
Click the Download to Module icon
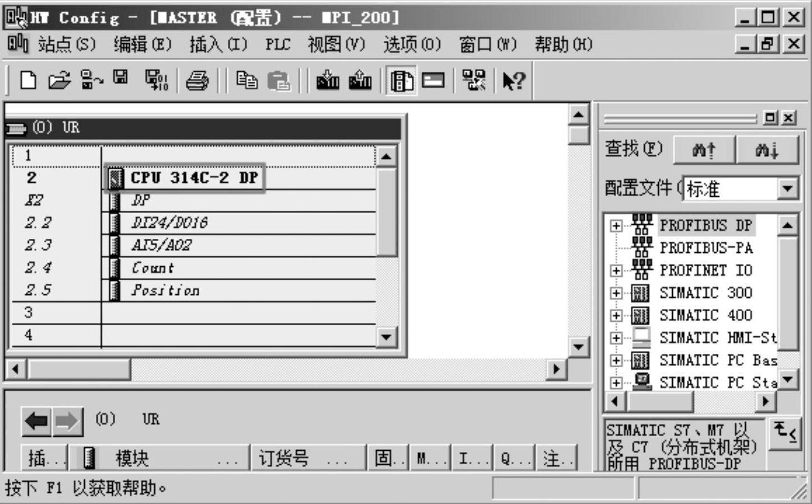click(x=328, y=80)
